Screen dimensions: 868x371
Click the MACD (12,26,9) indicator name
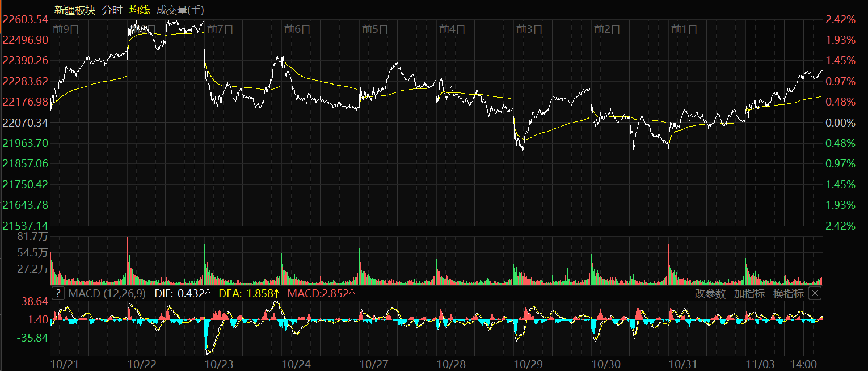click(x=107, y=293)
